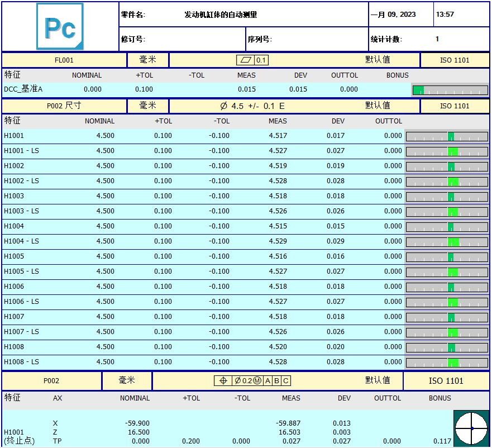This screenshot has height=448, width=492.
Task: Click the circled M modifier symbol
Action: [x=257, y=381]
